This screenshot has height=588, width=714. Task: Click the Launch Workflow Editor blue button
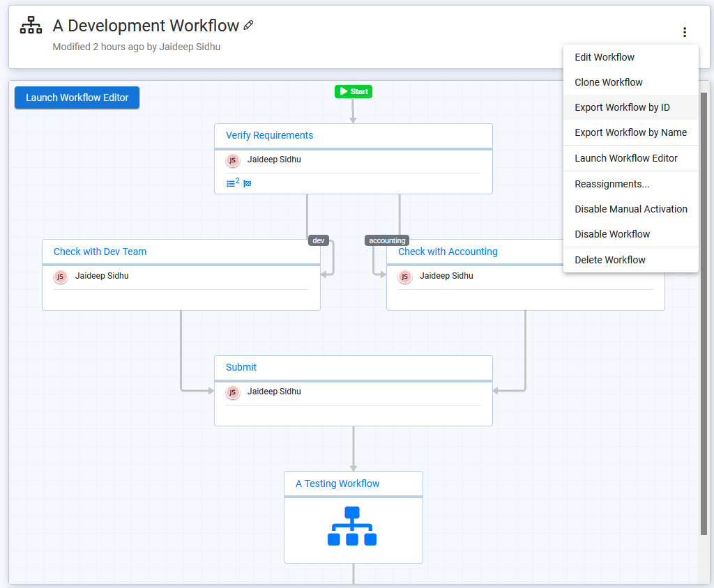coord(77,98)
